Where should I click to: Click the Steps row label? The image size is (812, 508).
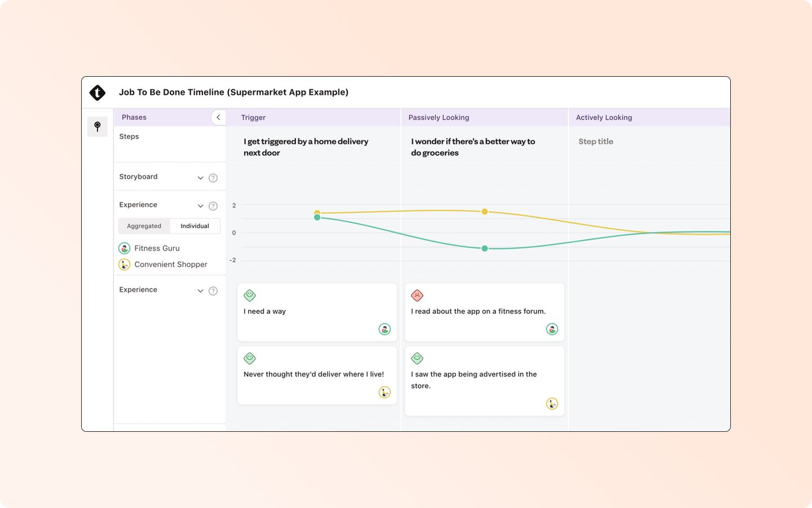coord(129,137)
